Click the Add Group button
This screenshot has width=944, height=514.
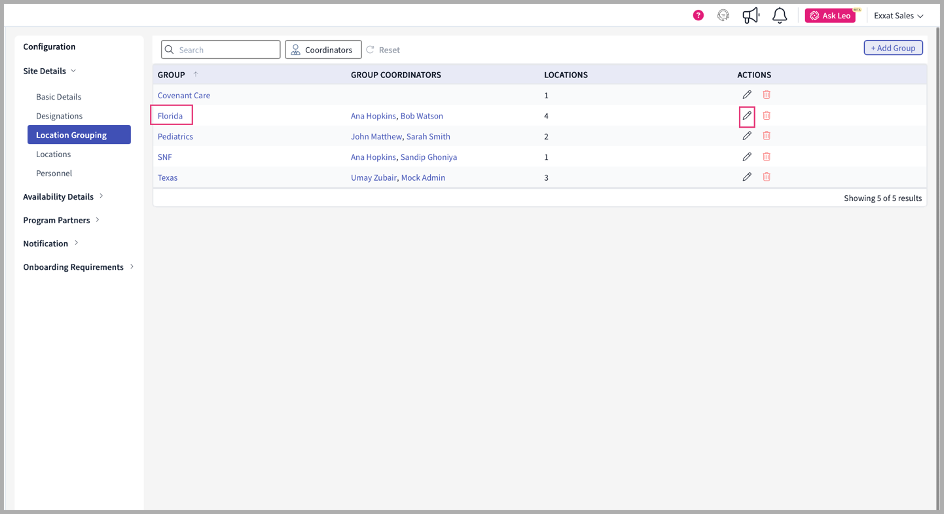(x=893, y=48)
